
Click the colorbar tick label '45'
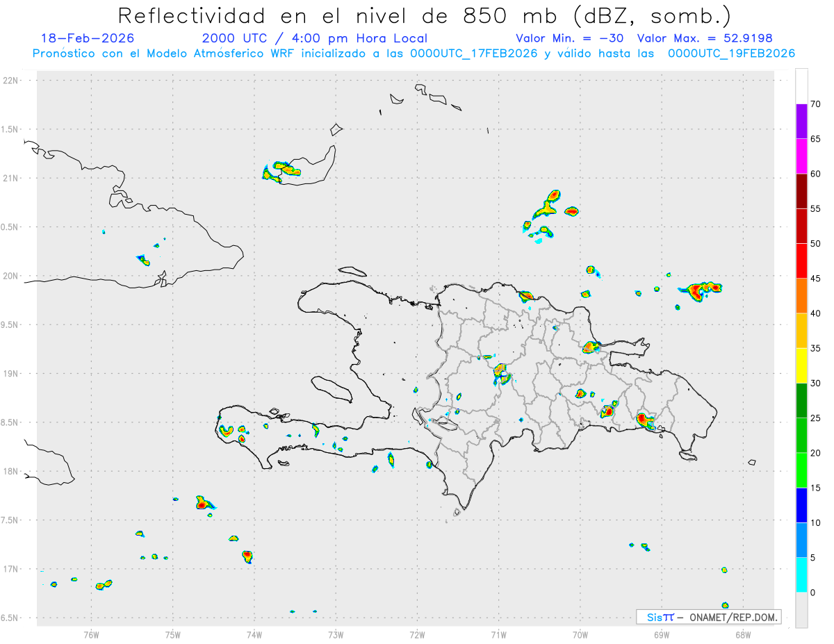coord(817,279)
